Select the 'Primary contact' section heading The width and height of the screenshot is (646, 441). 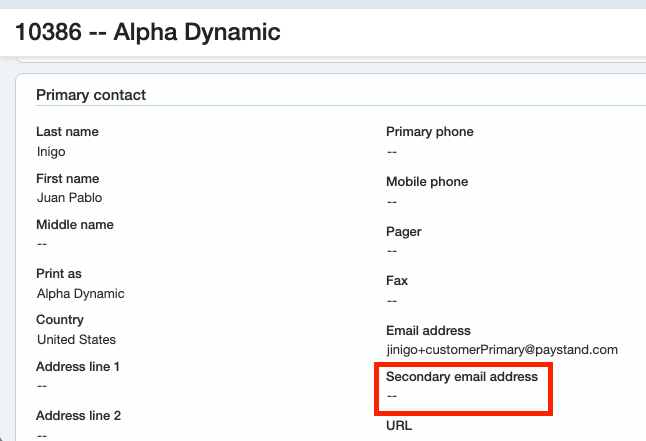click(91, 95)
